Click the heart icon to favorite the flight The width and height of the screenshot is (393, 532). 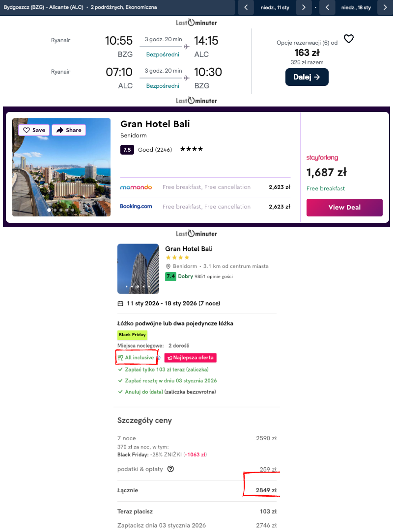click(348, 39)
